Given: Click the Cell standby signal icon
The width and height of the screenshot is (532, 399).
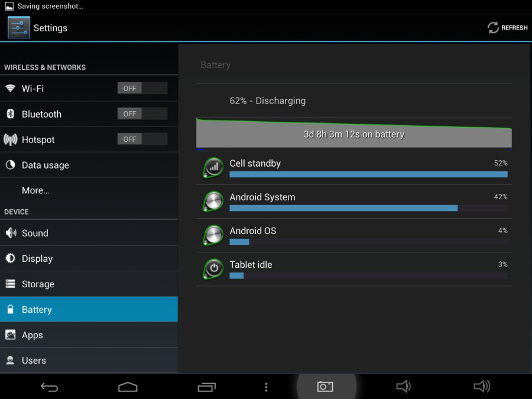Looking at the screenshot, I should tap(213, 168).
